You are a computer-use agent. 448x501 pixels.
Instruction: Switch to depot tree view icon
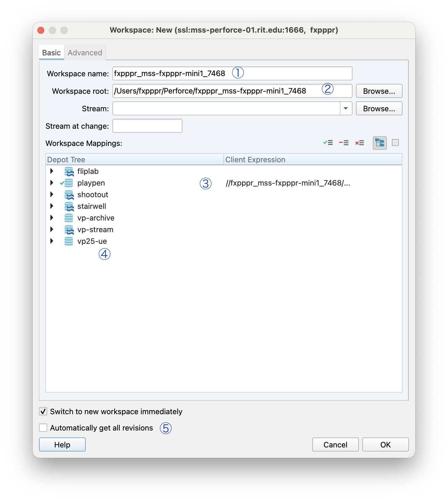[x=380, y=143]
